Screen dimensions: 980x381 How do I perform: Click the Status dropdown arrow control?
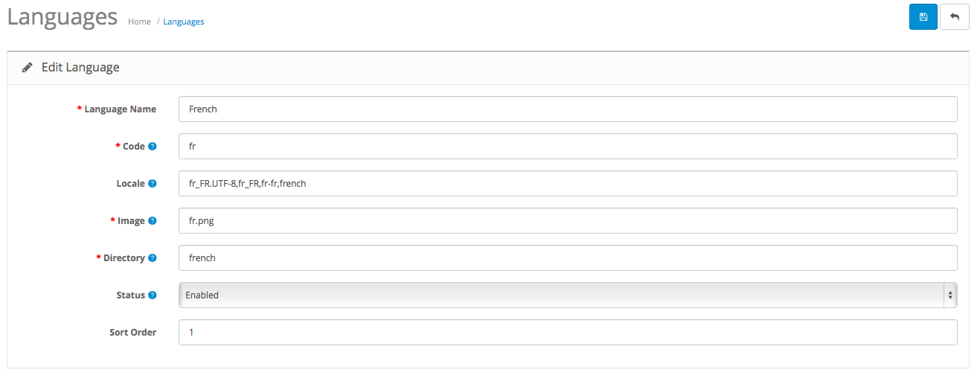[x=950, y=295]
